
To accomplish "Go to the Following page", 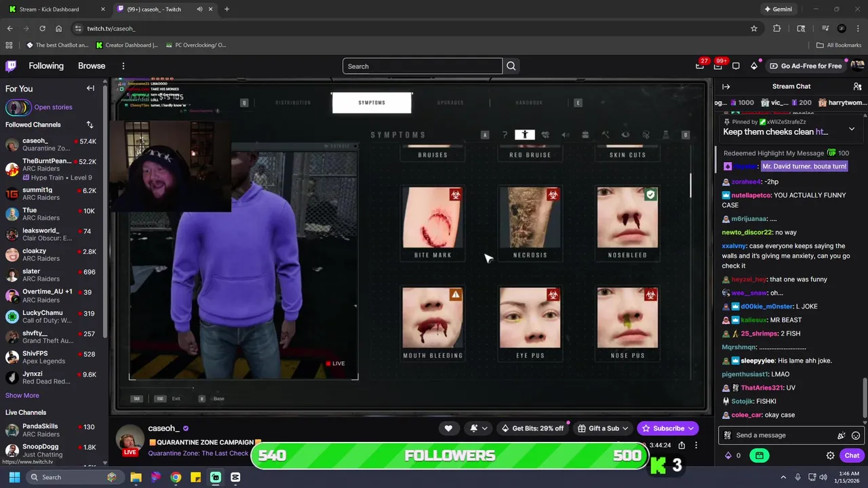I will pos(46,66).
